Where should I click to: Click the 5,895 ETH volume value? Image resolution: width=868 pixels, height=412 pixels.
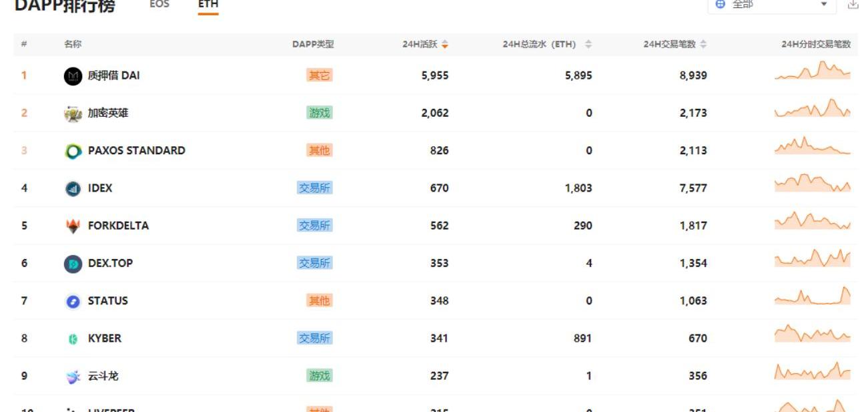point(578,75)
